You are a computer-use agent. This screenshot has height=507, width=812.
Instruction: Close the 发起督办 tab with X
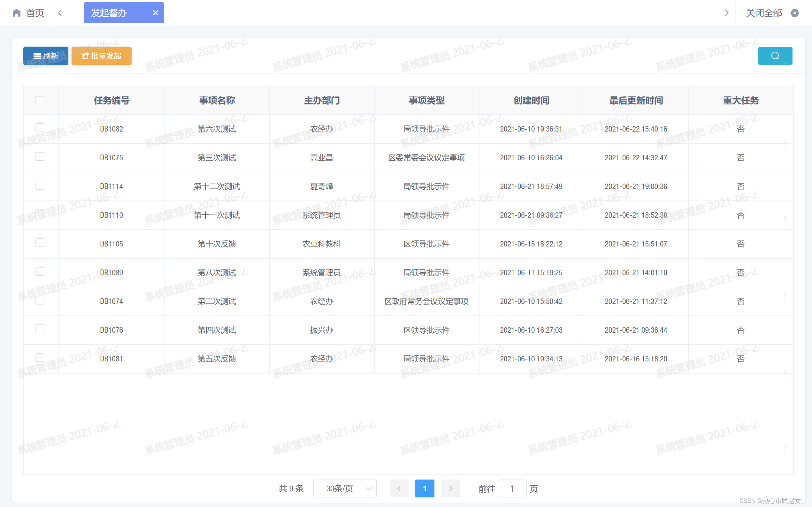(155, 13)
